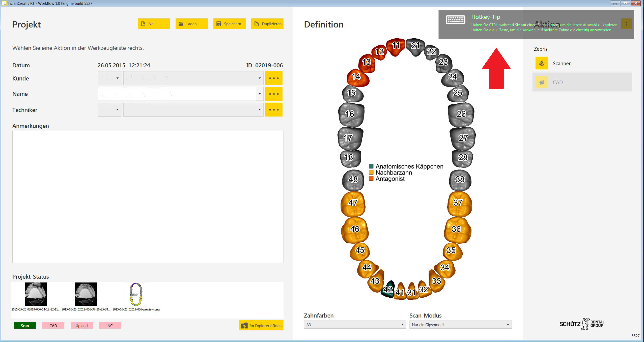This screenshot has width=644, height=342.
Task: Click the CAD action icon
Action: click(542, 82)
